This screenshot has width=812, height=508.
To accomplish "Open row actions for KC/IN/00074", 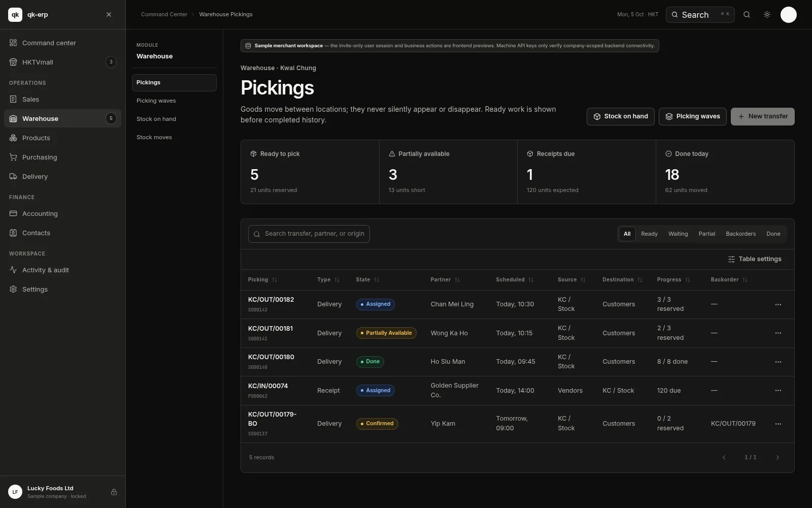I will (x=778, y=391).
